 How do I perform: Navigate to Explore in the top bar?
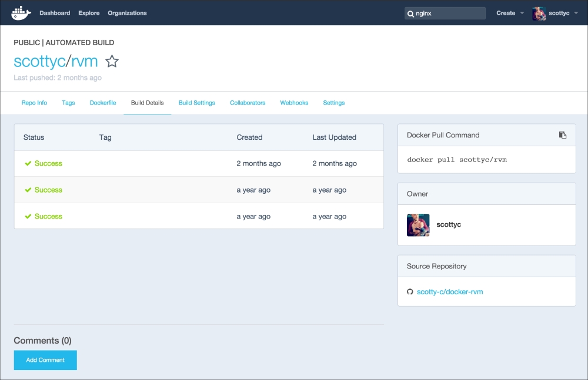(x=89, y=13)
